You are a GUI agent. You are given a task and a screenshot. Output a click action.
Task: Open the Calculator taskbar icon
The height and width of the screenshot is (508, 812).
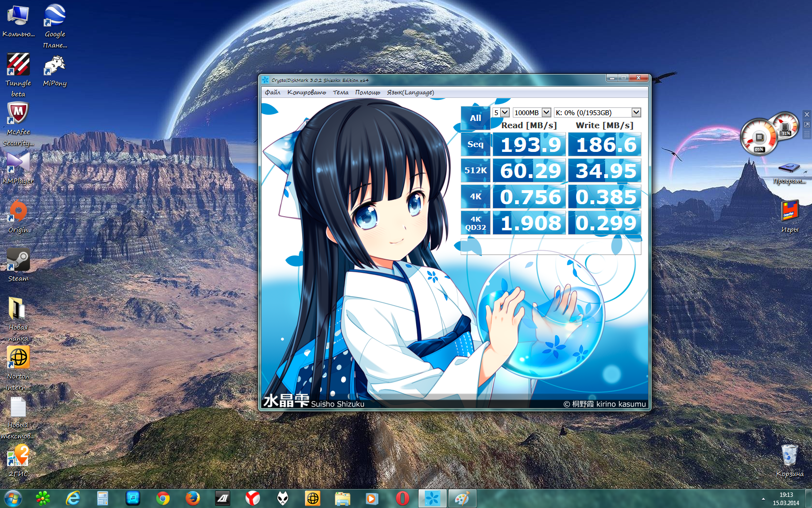[102, 498]
